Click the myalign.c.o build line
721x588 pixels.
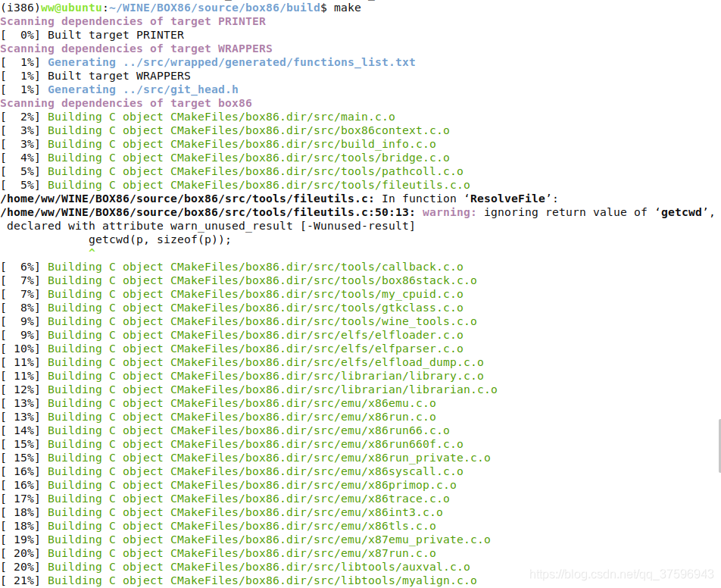point(239,581)
